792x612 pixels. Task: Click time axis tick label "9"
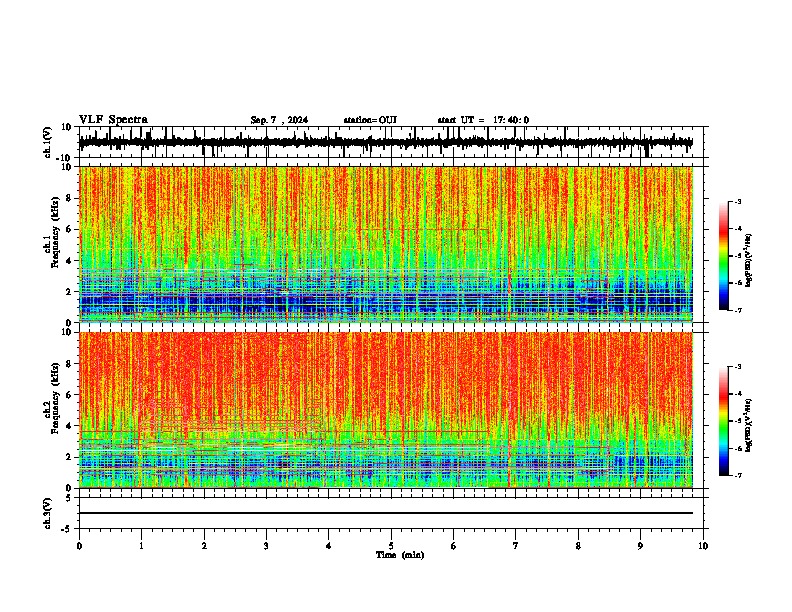tap(640, 546)
